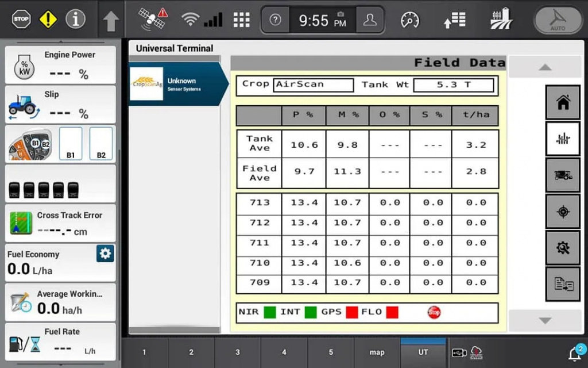
Task: Open the combine harvester icon page
Action: (563, 175)
